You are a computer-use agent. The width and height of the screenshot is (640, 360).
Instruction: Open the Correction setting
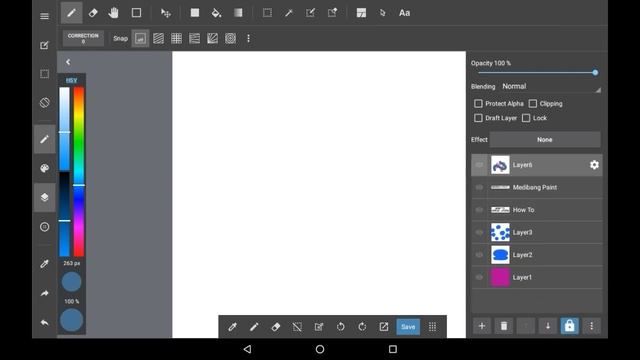[83, 38]
